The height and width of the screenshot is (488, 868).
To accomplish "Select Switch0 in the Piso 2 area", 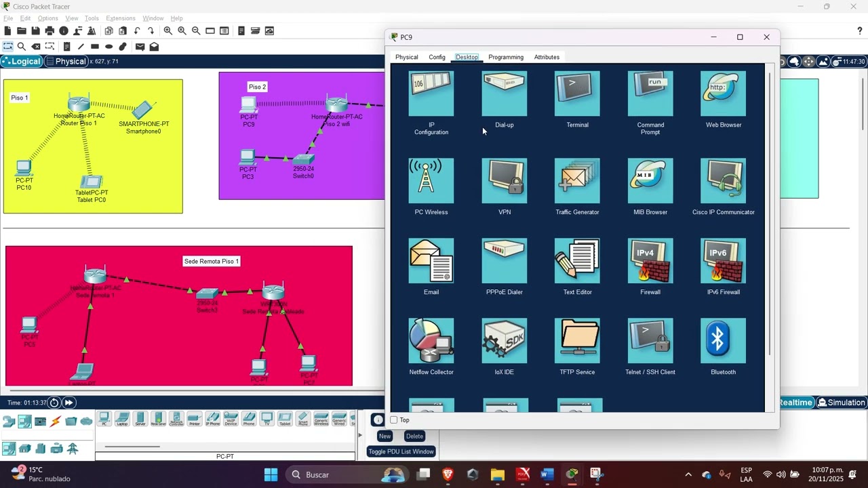I will [303, 160].
